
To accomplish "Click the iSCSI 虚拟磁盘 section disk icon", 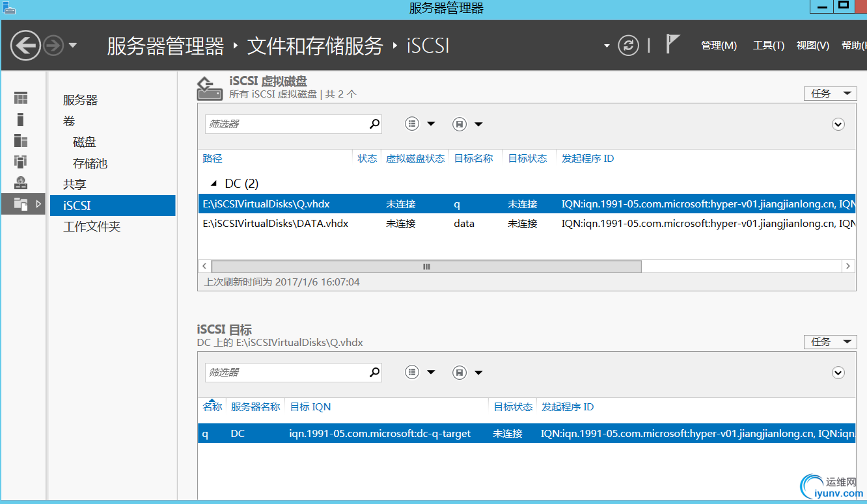I will click(x=210, y=88).
